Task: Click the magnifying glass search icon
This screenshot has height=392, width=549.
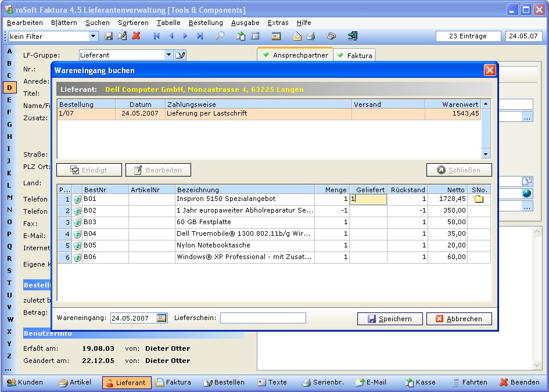Action: click(220, 36)
